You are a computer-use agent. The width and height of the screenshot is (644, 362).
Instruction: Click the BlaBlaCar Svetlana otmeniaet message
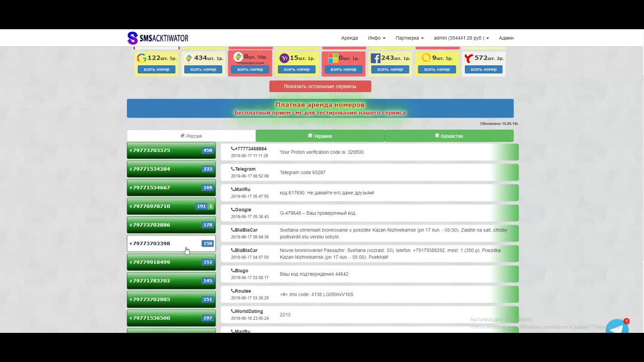tap(370, 233)
